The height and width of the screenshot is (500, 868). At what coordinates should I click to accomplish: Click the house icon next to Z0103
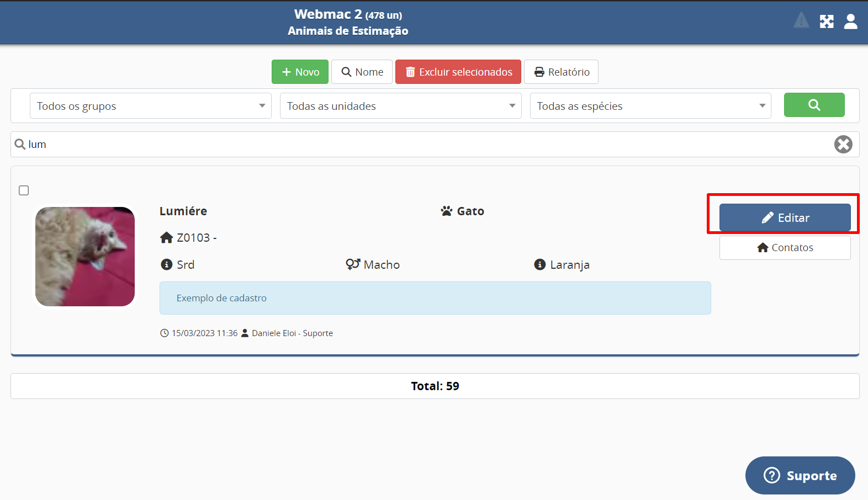tap(166, 238)
